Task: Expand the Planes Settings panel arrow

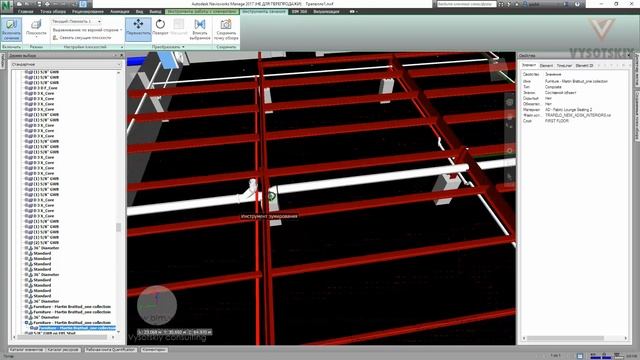Action: (122, 47)
